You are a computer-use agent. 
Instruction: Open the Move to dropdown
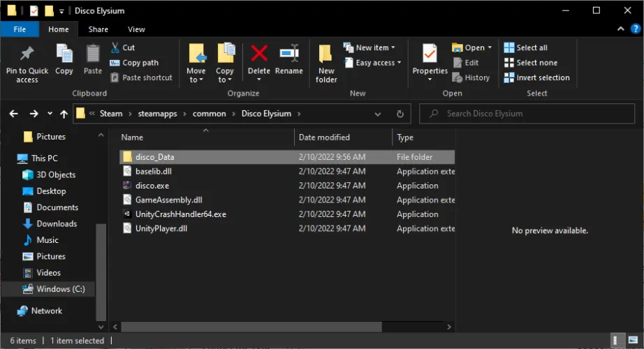pos(196,75)
